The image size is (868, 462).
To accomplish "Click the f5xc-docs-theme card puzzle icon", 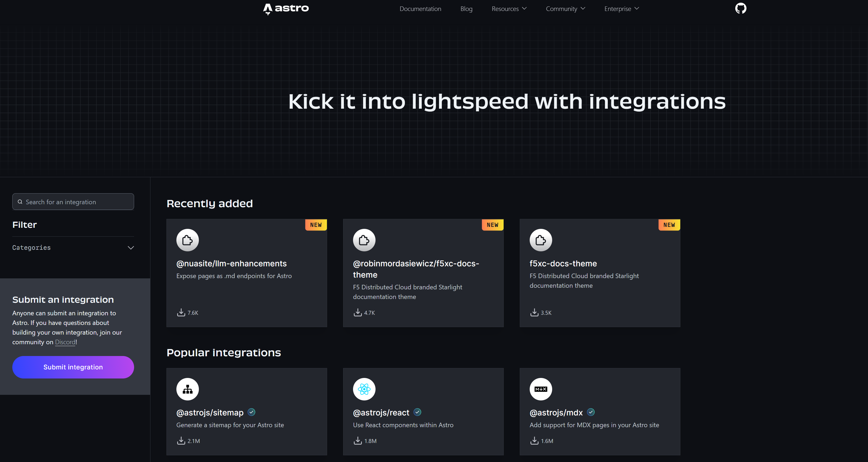I will point(540,240).
